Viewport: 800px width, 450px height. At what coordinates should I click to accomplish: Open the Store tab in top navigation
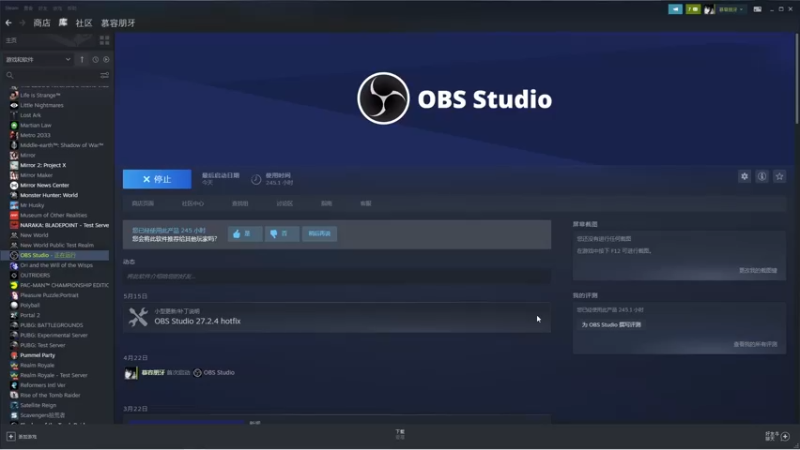[42, 23]
